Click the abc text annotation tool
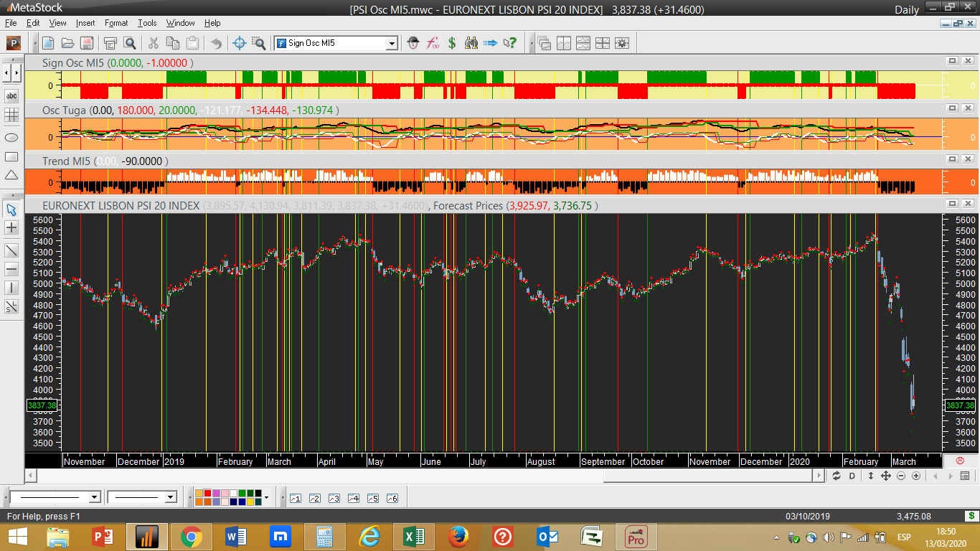This screenshot has width=980, height=551. pyautogui.click(x=11, y=95)
